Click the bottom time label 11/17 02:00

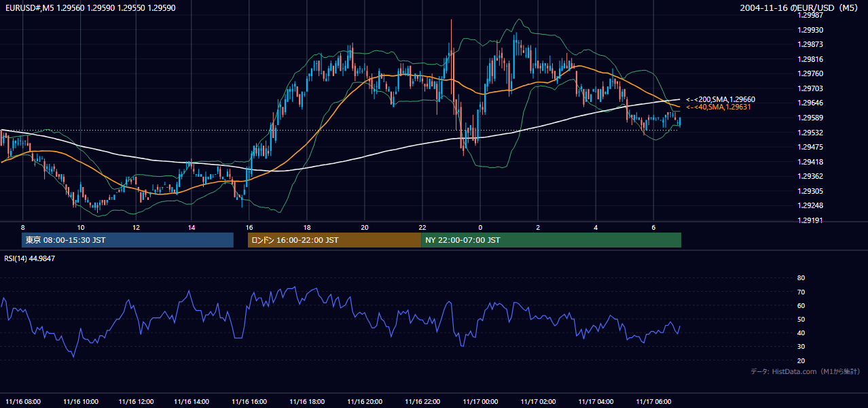coord(538,401)
